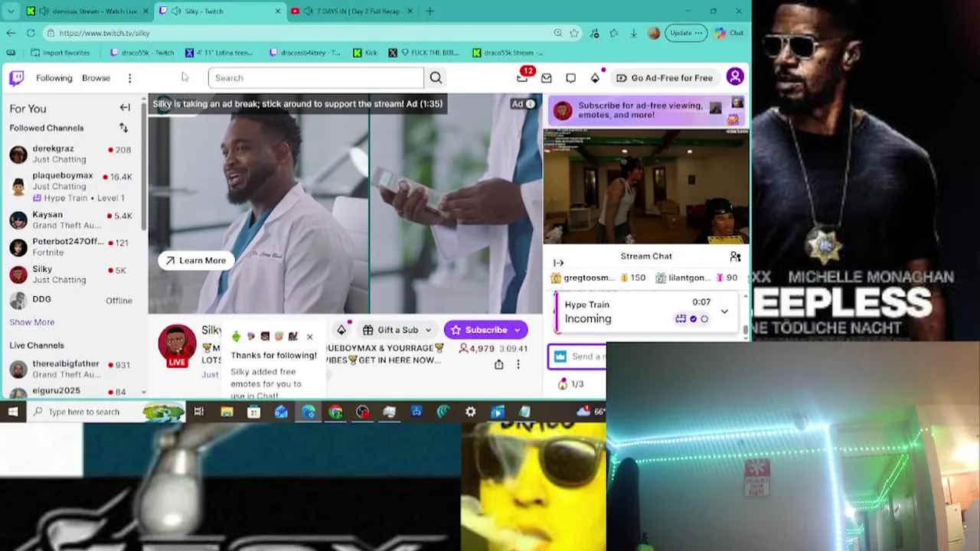
Task: Click the search magnifier button on Twitch
Action: click(x=436, y=77)
